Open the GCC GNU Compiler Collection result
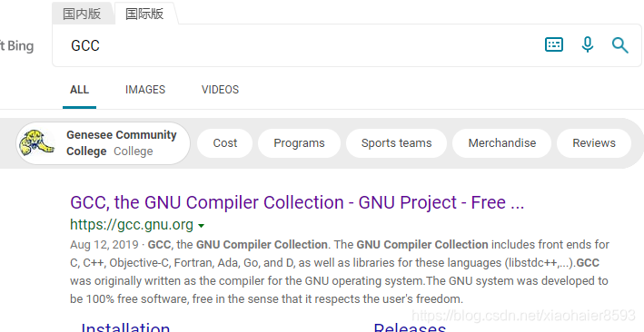Screen dimensions: 644x332 [297, 202]
